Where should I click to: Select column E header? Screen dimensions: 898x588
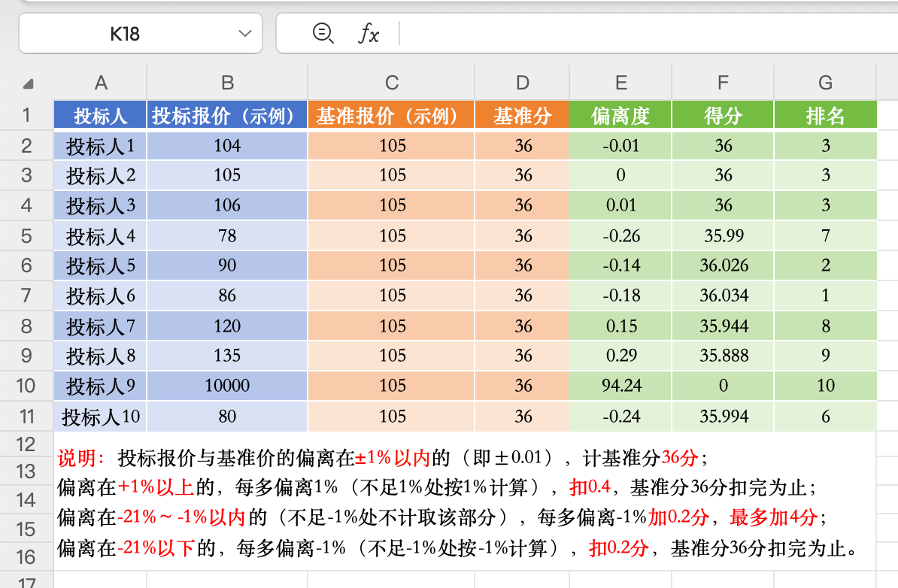point(620,83)
